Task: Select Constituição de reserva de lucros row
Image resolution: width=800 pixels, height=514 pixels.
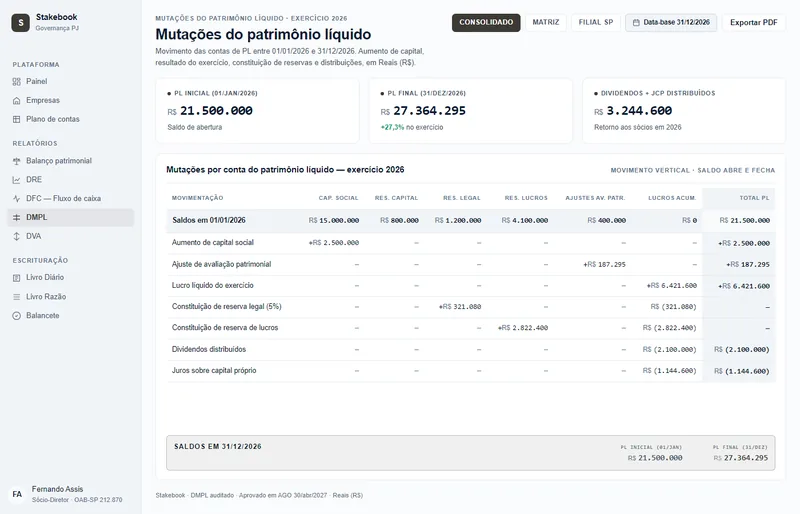Action: tap(470, 328)
